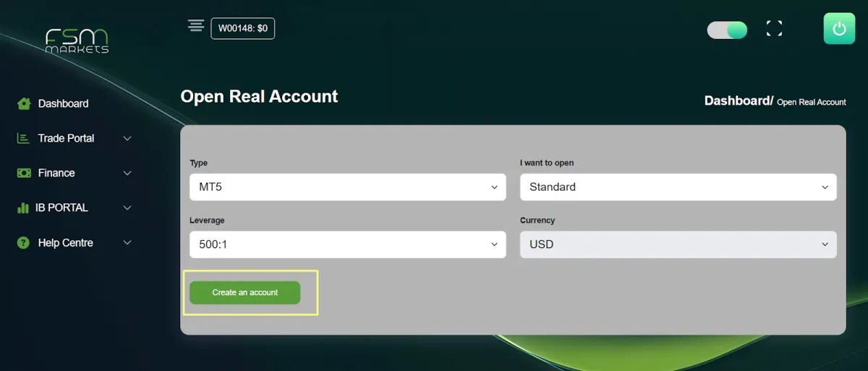Click the Dashboard house icon
This screenshot has height=371, width=868.
tap(24, 103)
